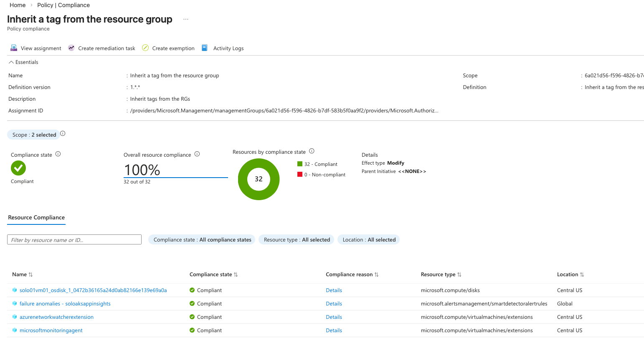This screenshot has width=644, height=341.
Task: Click the green Compliant legend swatch
Action: point(300,164)
